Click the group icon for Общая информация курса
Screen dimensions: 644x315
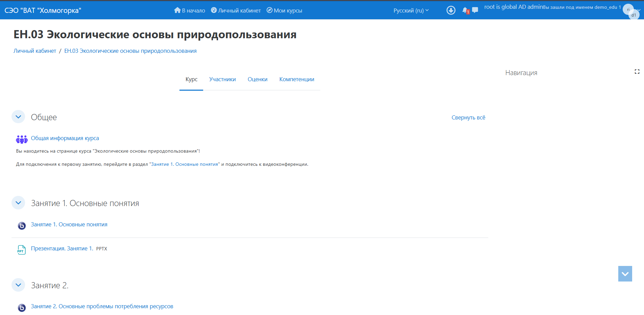(x=22, y=139)
